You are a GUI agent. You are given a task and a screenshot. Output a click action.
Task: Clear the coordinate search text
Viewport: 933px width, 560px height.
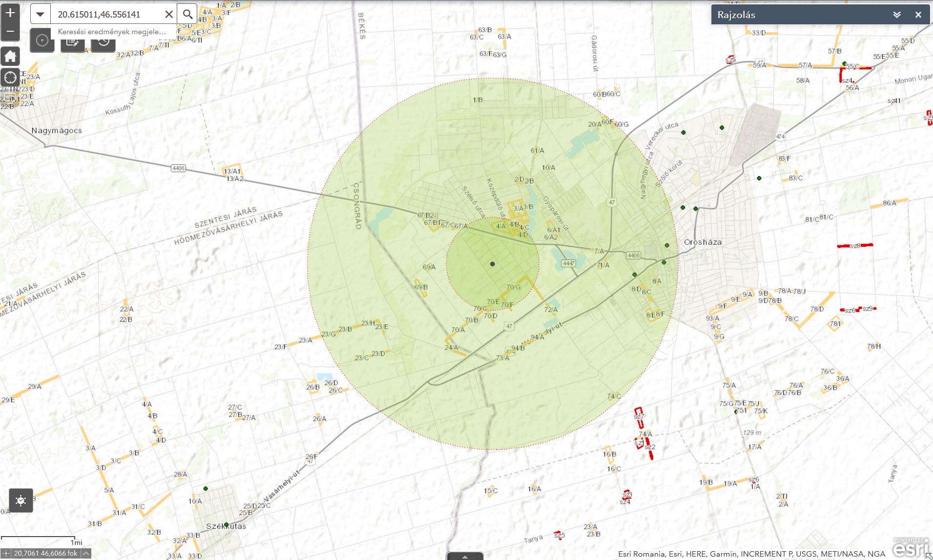169,14
